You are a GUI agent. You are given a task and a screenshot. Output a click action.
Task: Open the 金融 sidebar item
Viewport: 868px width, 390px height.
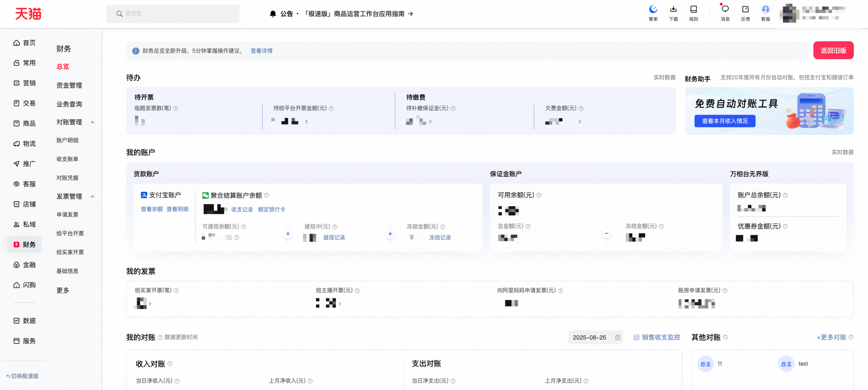pyautogui.click(x=24, y=265)
